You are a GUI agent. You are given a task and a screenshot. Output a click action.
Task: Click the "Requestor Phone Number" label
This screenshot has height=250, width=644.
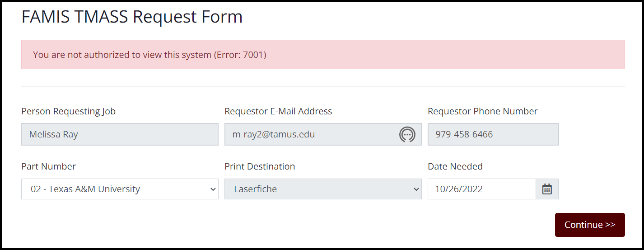click(x=482, y=111)
